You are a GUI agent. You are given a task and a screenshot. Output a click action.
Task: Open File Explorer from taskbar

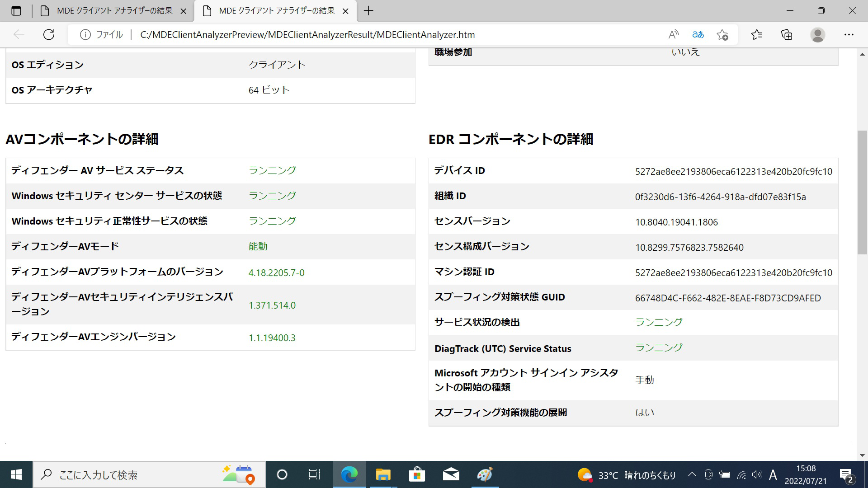[383, 475]
